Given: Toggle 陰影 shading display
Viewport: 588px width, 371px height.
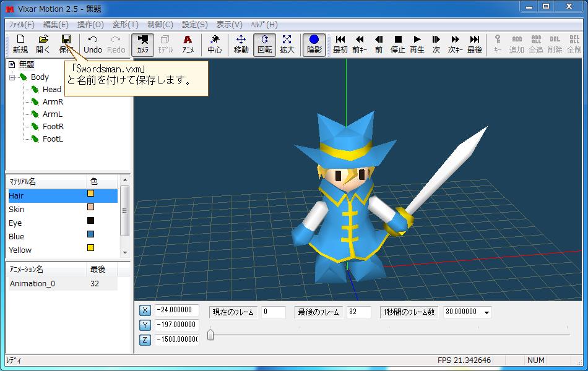Looking at the screenshot, I should pyautogui.click(x=314, y=45).
